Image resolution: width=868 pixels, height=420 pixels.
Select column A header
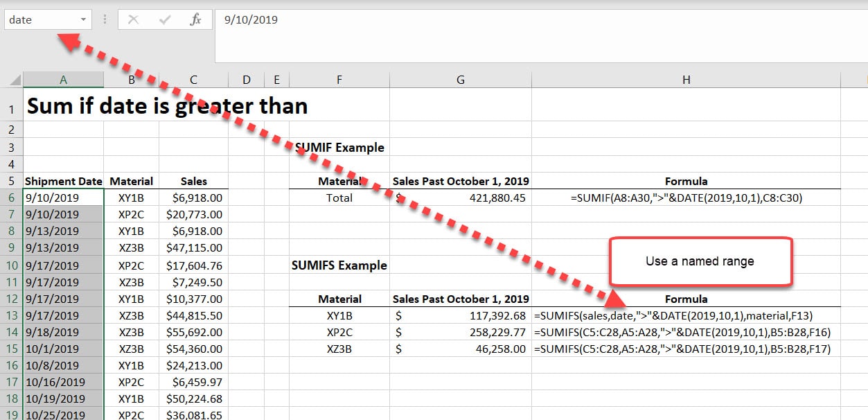click(63, 79)
